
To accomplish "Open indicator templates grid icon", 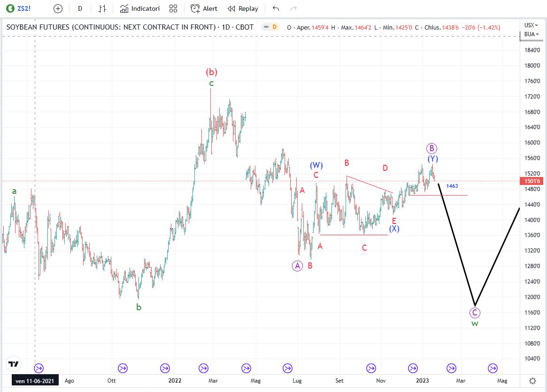I will (x=173, y=9).
